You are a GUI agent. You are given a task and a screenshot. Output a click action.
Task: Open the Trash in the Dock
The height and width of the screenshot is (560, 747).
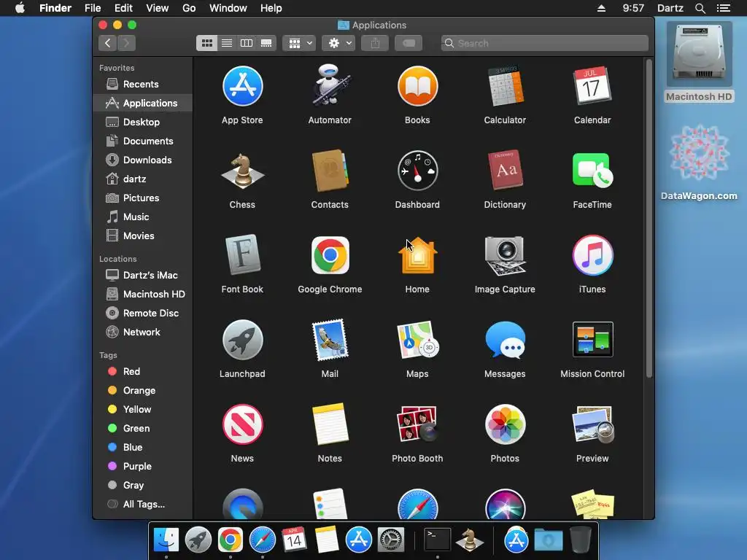click(x=580, y=540)
